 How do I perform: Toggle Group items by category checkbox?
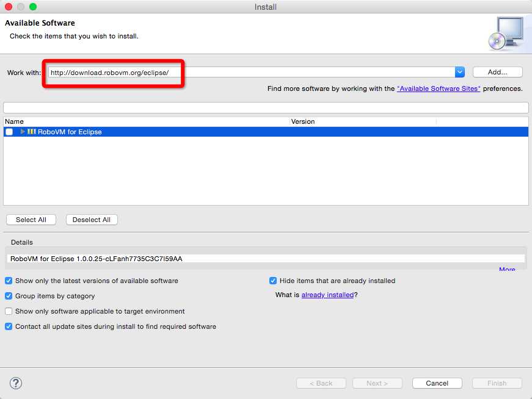[9, 296]
